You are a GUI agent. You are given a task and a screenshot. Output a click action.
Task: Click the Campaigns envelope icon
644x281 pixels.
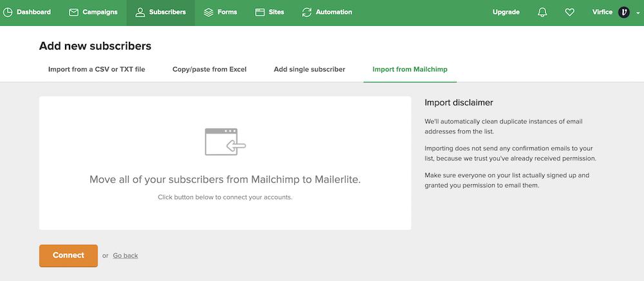(x=73, y=12)
